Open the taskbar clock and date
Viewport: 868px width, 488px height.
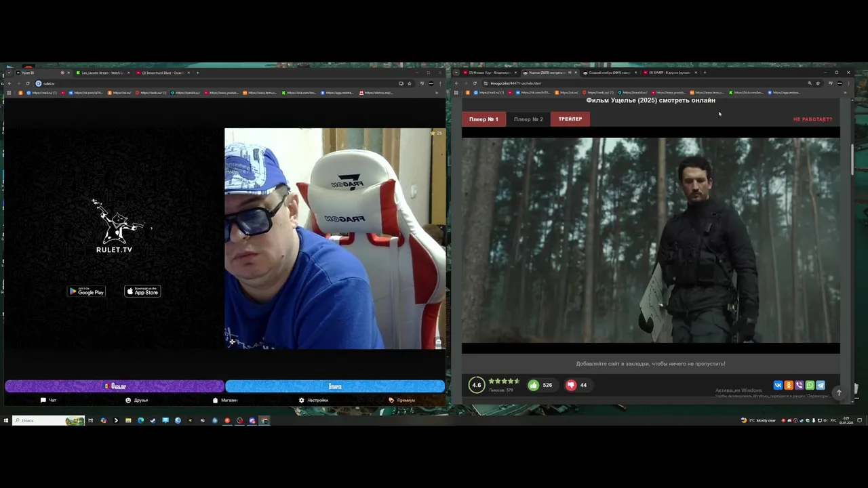(x=846, y=420)
